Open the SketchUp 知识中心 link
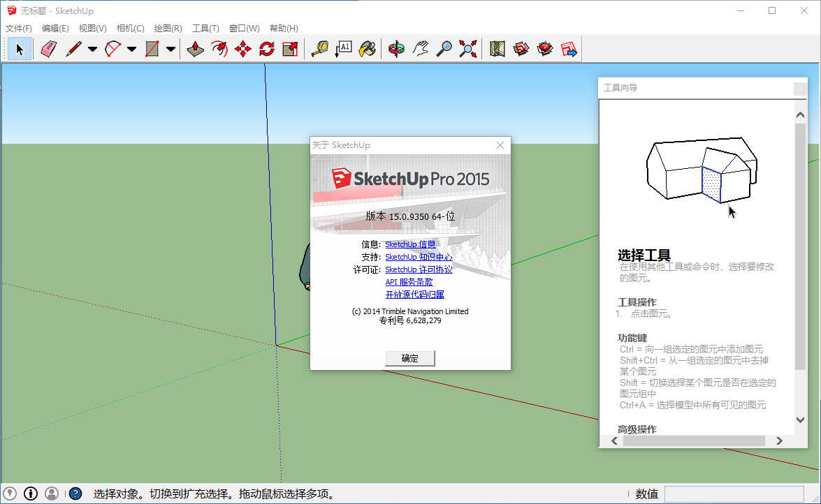Screen dimensions: 821x504 [x=419, y=257]
